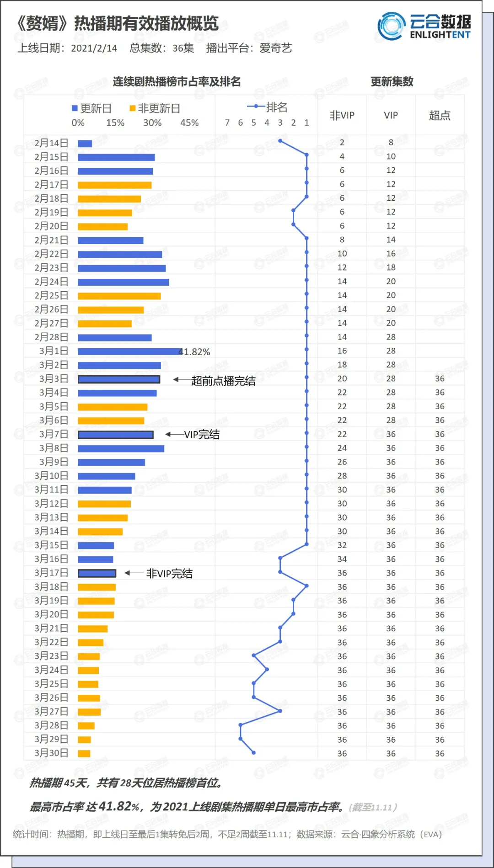The image size is (494, 868).
Task: Click the outlined bar for 3月17日
Action: coord(97,573)
